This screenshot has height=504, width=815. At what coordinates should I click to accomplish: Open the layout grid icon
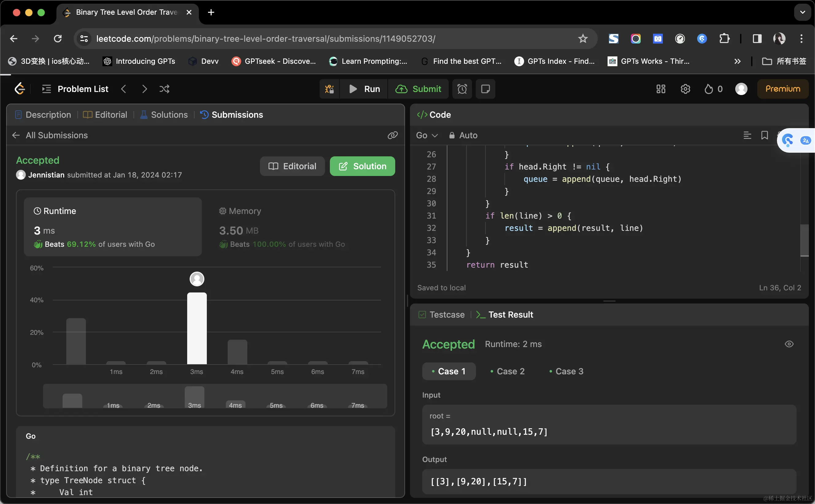[661, 89]
